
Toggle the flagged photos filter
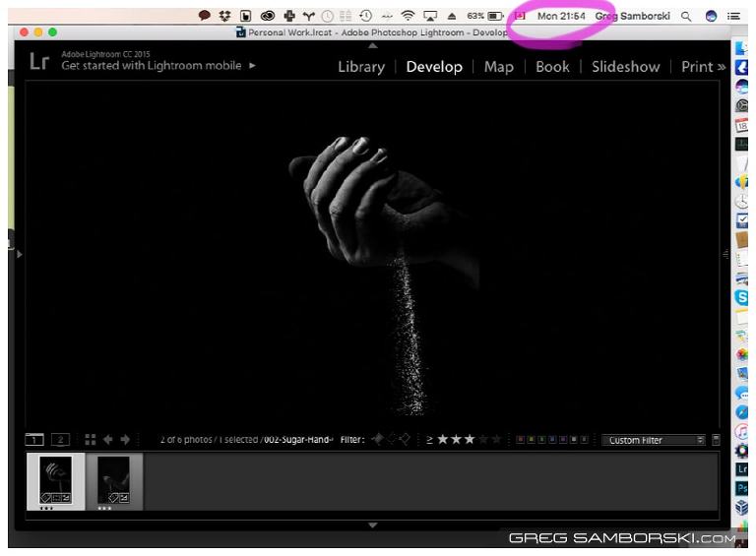[x=378, y=440]
